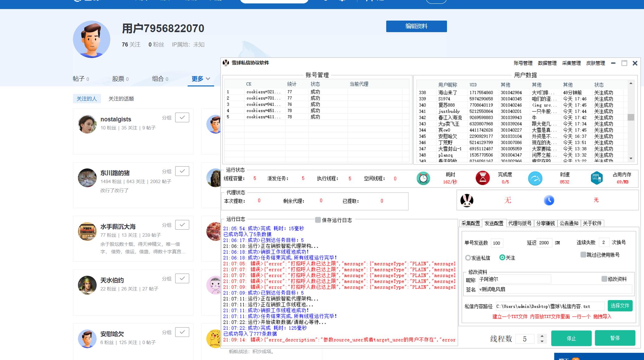Click the rabbit mascot icon in status panel
Viewport: 644px width, 360px height.
click(x=467, y=200)
